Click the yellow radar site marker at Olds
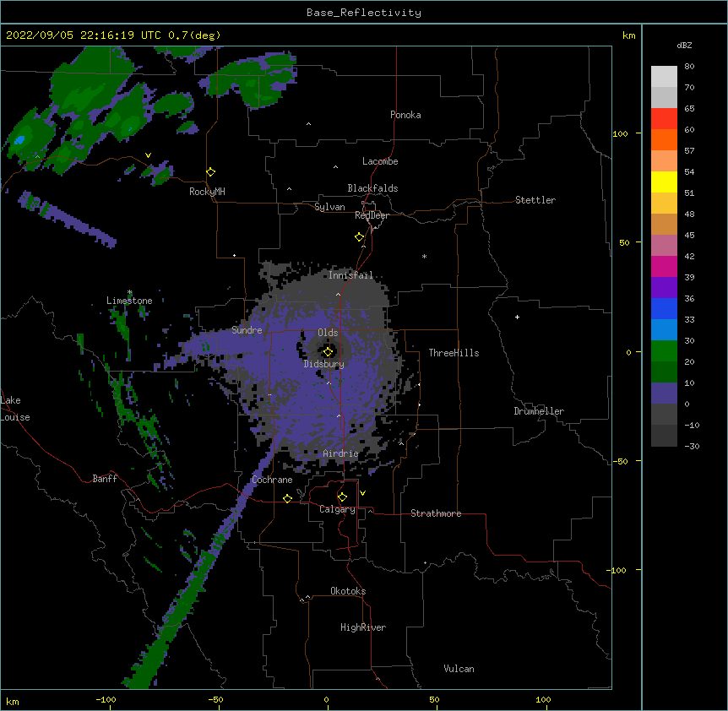728x711 pixels. click(328, 351)
